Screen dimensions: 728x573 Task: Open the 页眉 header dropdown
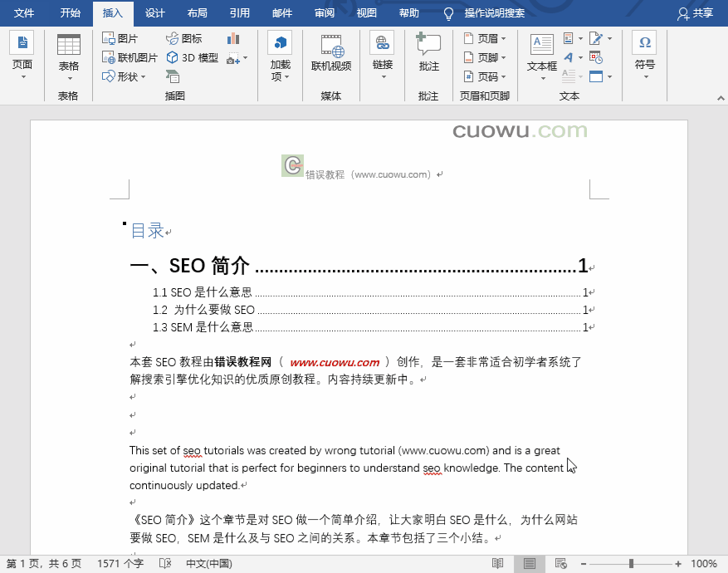point(485,38)
